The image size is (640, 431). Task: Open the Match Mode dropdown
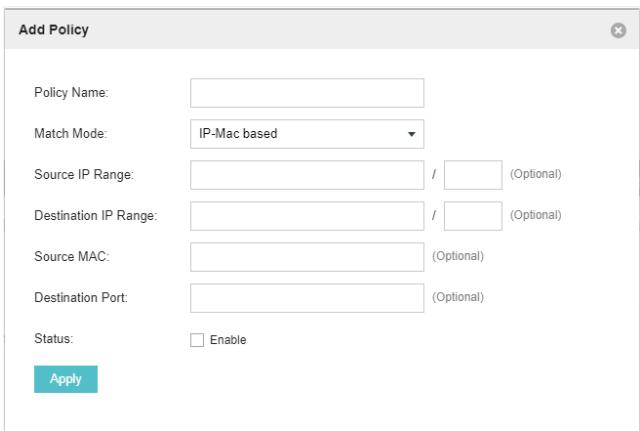click(307, 134)
